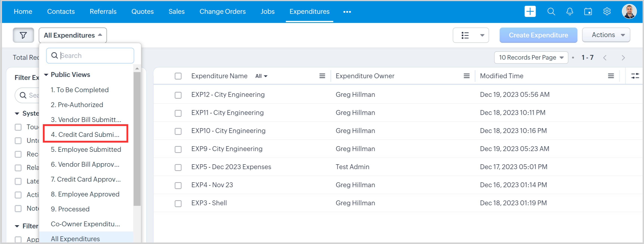Click the search magnifier in top bar

tap(551, 12)
